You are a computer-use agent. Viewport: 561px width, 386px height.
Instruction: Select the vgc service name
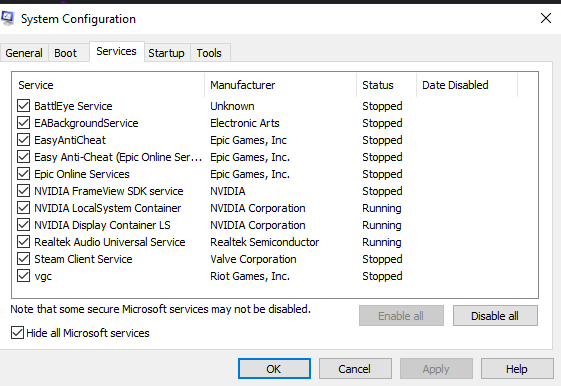coord(43,276)
